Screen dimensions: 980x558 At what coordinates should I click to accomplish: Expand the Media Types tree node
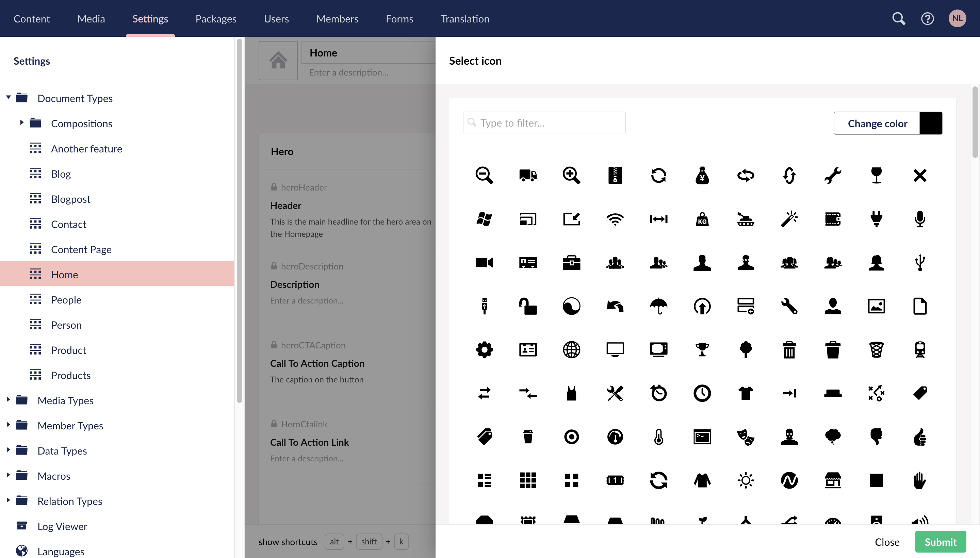point(9,400)
